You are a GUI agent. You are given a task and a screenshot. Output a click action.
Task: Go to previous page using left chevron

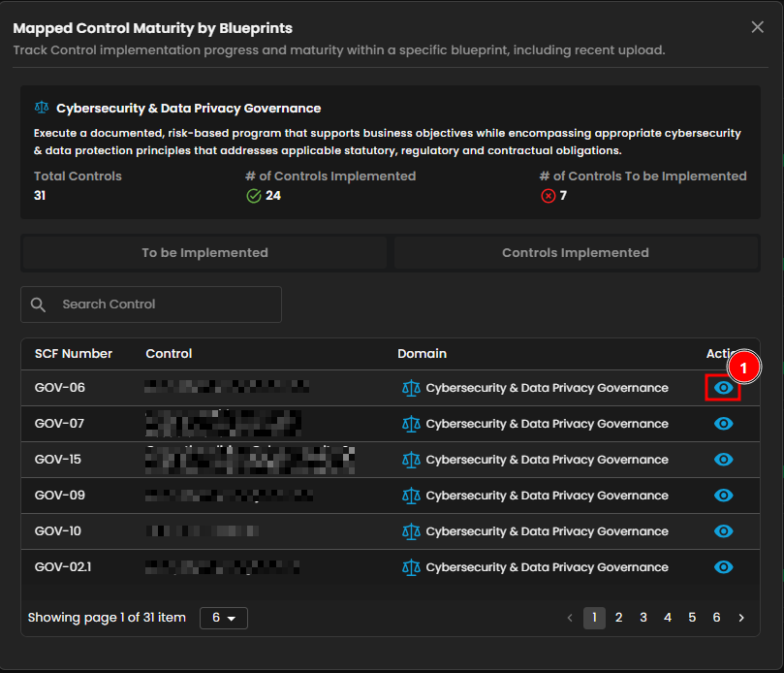tap(570, 618)
